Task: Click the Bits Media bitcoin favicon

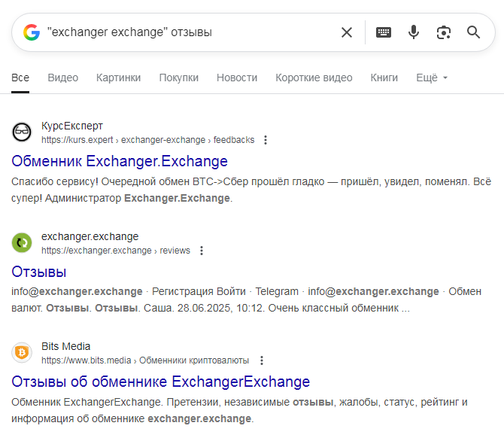Action: [x=22, y=353]
